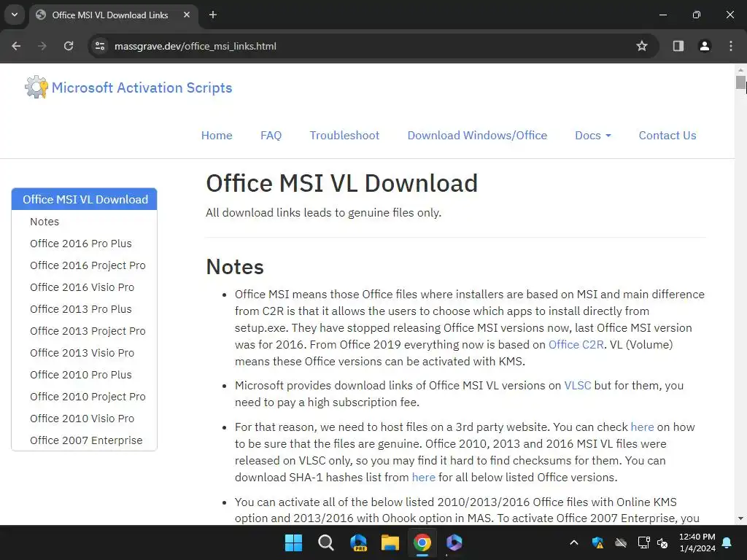Click the OneDrive cloud tray icon
The height and width of the screenshot is (560, 747).
[x=621, y=542]
